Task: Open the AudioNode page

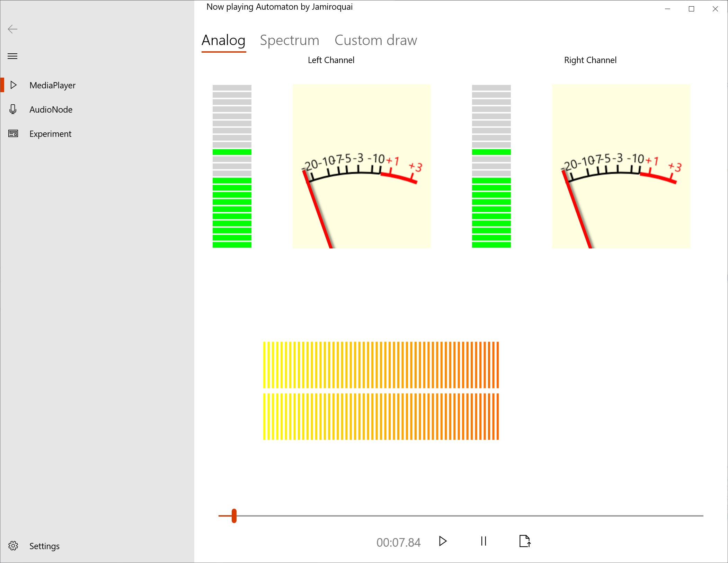Action: click(x=51, y=109)
